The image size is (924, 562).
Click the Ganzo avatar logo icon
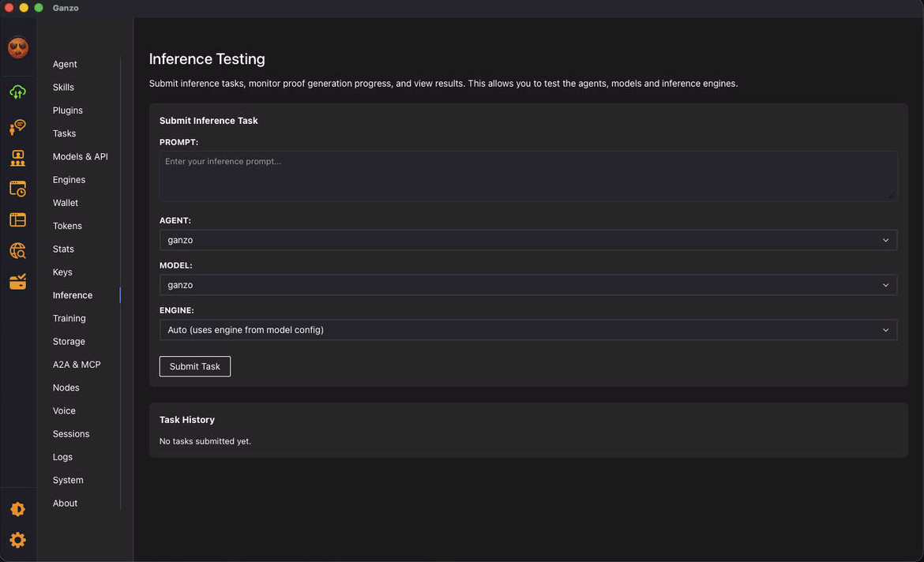(17, 47)
